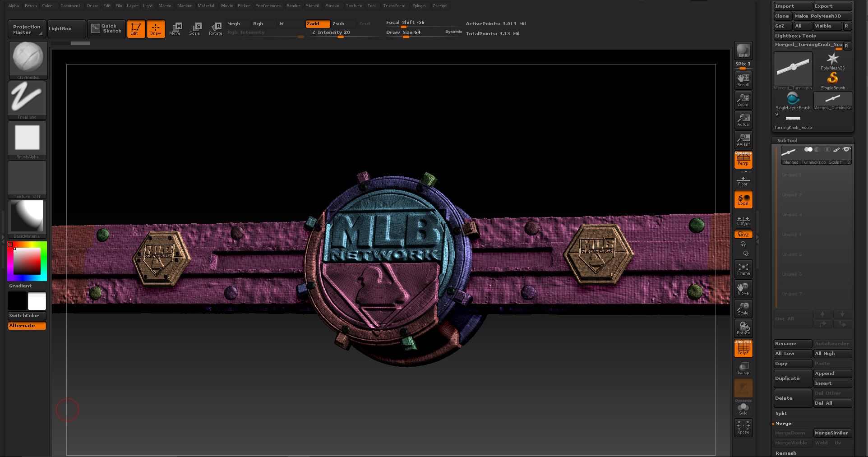This screenshot has height=457, width=868.
Task: Open the Transform menu
Action: click(394, 6)
